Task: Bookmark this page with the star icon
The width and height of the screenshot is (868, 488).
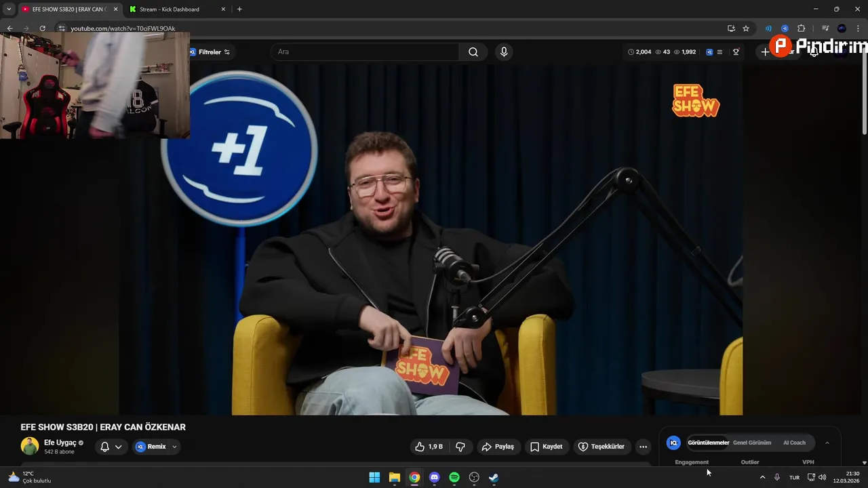Action: [x=746, y=28]
